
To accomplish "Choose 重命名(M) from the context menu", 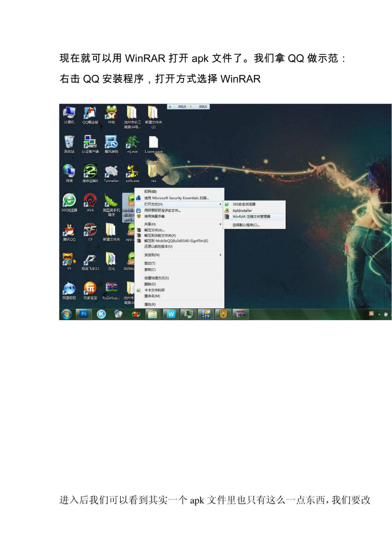I will (x=152, y=296).
